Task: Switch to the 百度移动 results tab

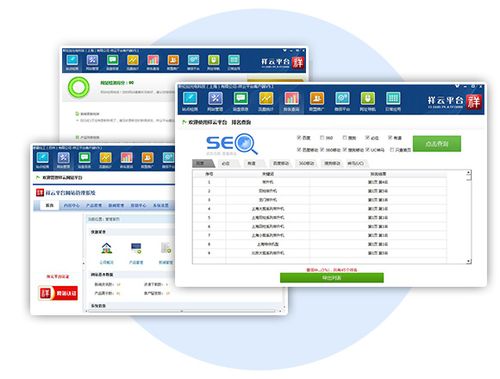Action: (281, 163)
